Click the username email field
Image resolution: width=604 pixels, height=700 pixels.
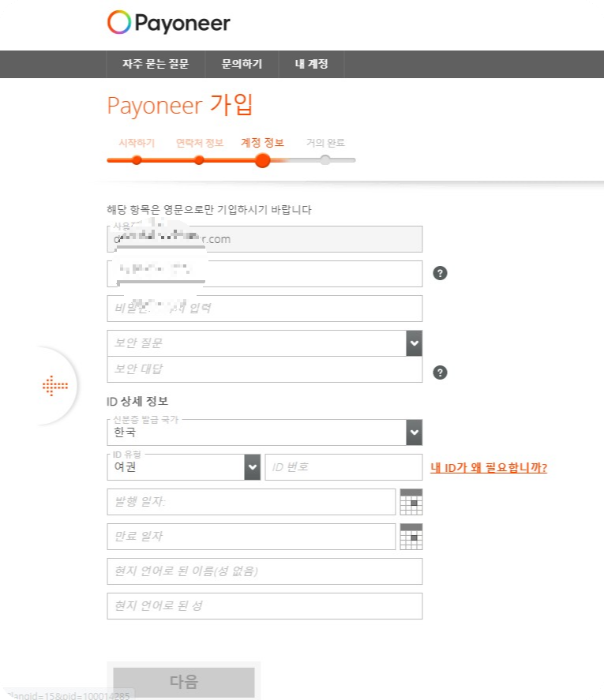(264, 239)
